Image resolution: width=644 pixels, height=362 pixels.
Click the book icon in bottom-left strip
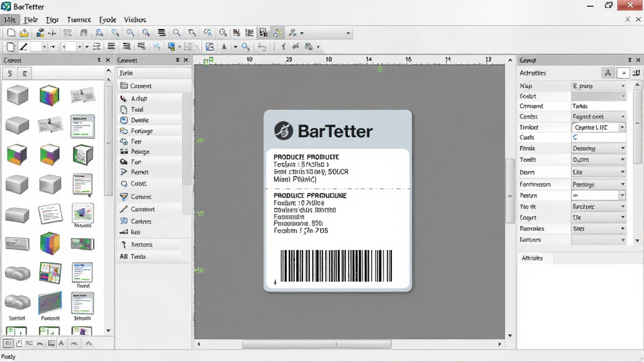(52, 343)
